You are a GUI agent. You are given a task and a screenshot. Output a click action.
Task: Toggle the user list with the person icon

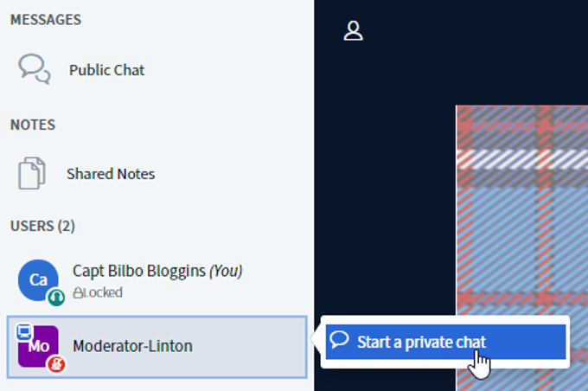coord(354,31)
